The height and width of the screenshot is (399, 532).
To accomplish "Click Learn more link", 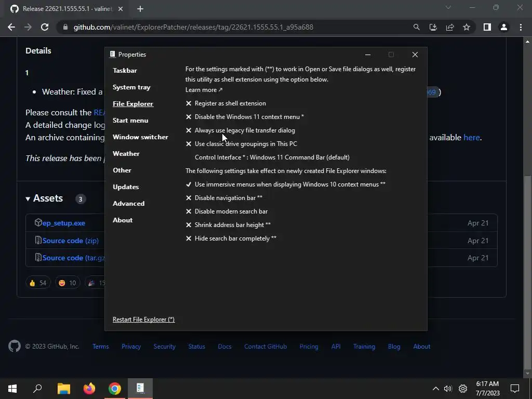I will click(x=204, y=90).
